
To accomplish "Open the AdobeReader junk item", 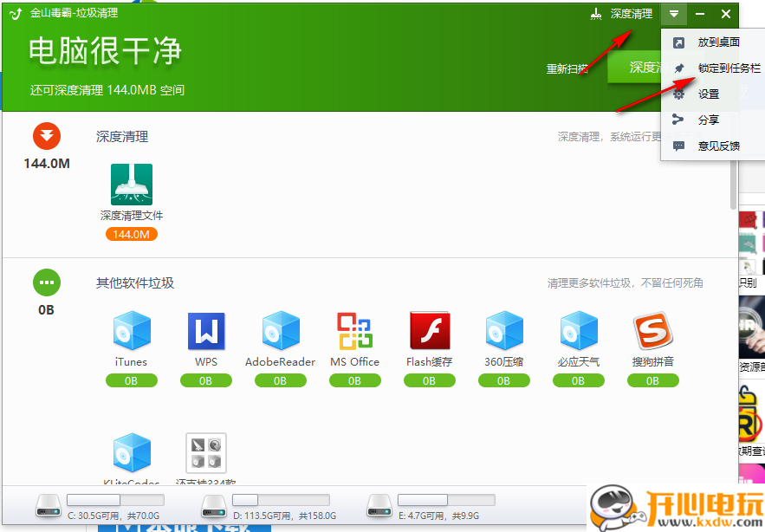I will 281,330.
